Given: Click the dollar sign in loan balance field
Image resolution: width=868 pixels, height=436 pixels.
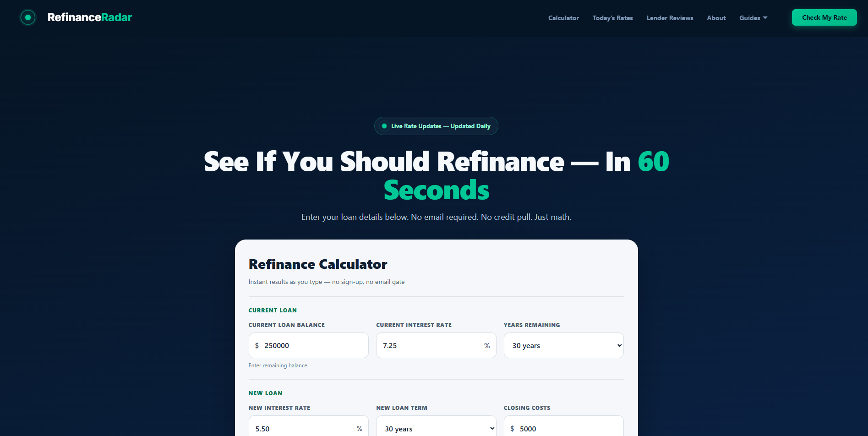Looking at the screenshot, I should pyautogui.click(x=257, y=346).
